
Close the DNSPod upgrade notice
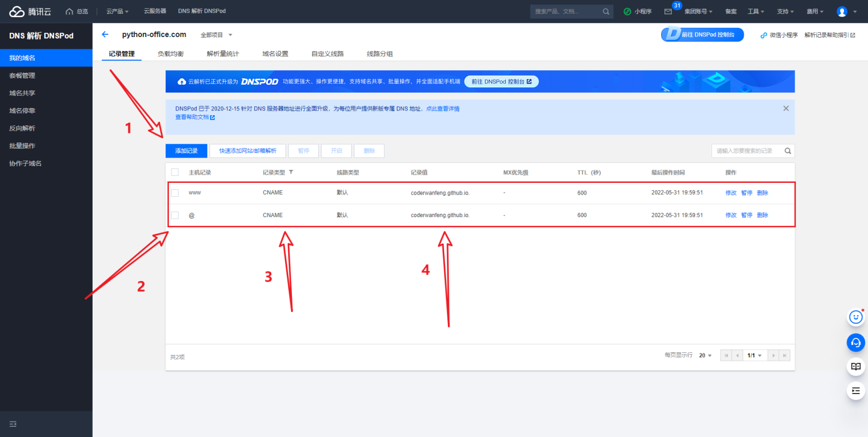pyautogui.click(x=786, y=108)
